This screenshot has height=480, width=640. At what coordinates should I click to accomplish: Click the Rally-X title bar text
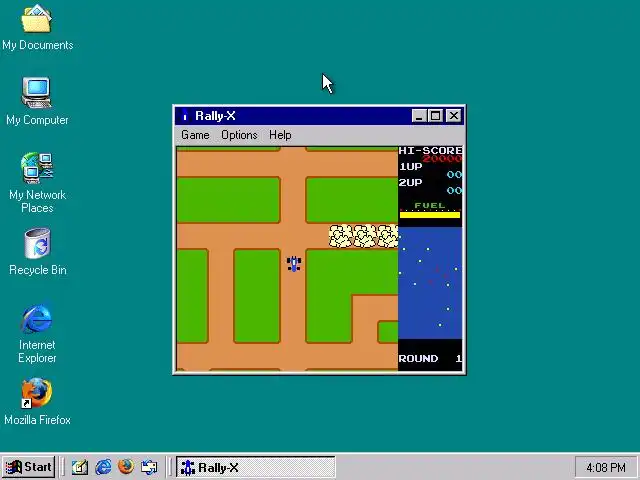click(215, 116)
